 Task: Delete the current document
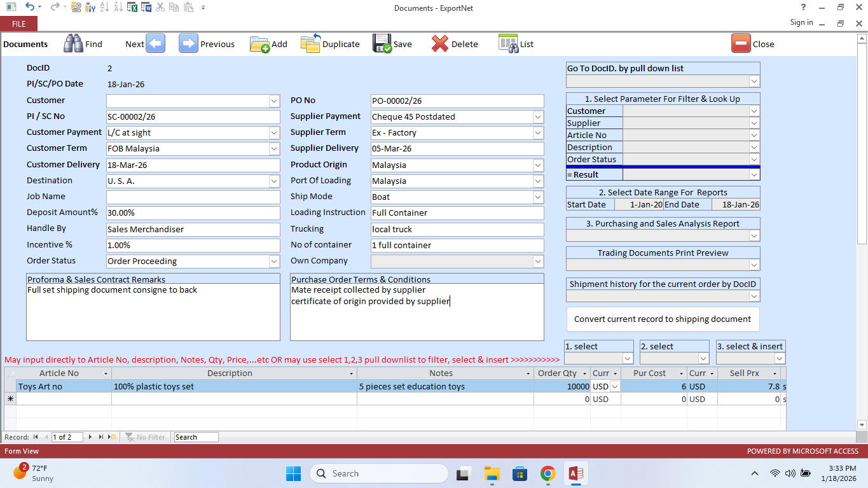click(455, 43)
